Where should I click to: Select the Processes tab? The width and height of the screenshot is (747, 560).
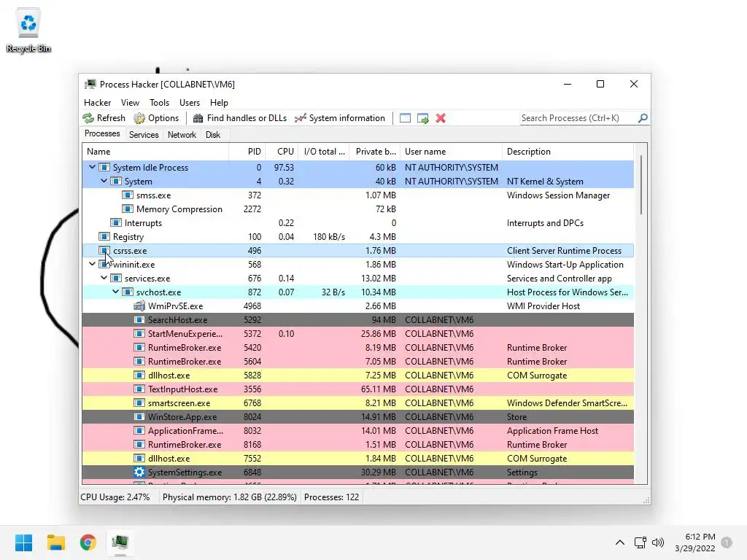(102, 134)
